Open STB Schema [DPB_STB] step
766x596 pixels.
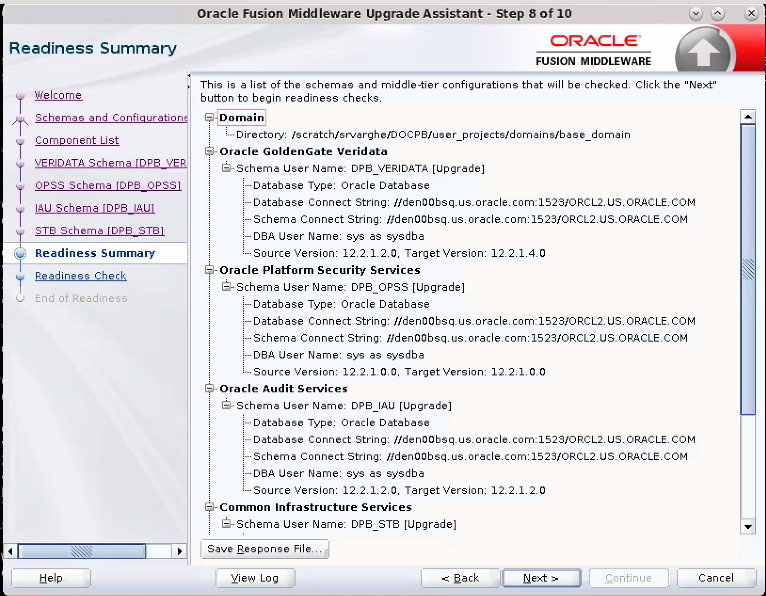pos(99,231)
